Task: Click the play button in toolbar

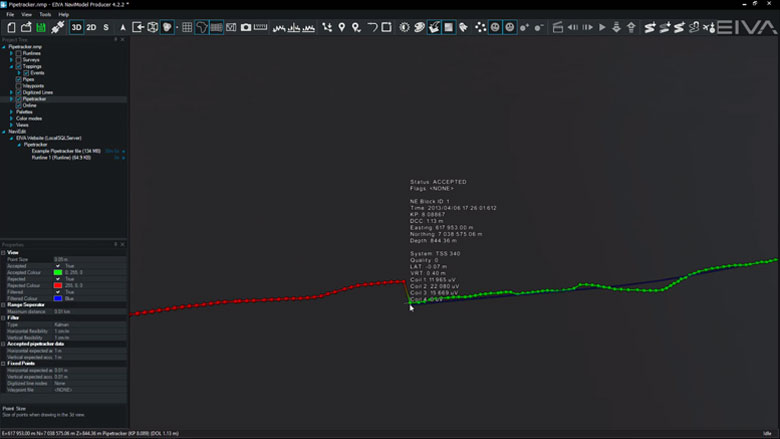Action: pos(601,27)
